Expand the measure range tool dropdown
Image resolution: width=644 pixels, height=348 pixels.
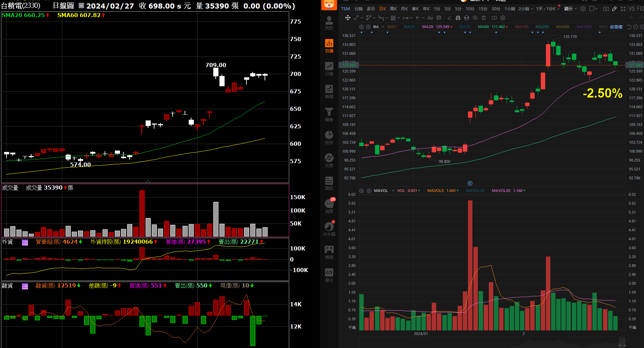[411, 18]
